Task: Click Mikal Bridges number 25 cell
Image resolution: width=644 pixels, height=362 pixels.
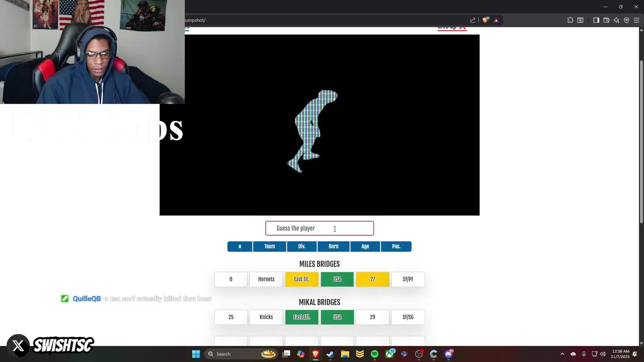Action: 231,317
